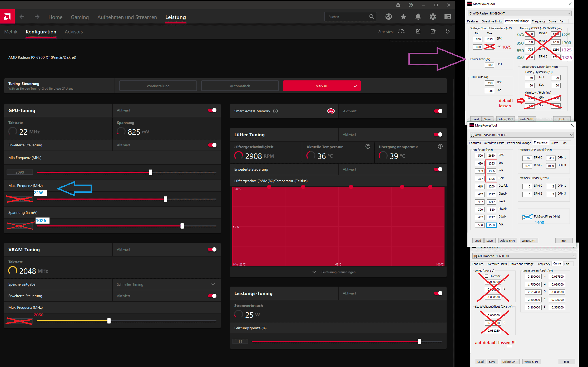Open the notifications bell
Screen dimensions: 588x367
[418, 17]
